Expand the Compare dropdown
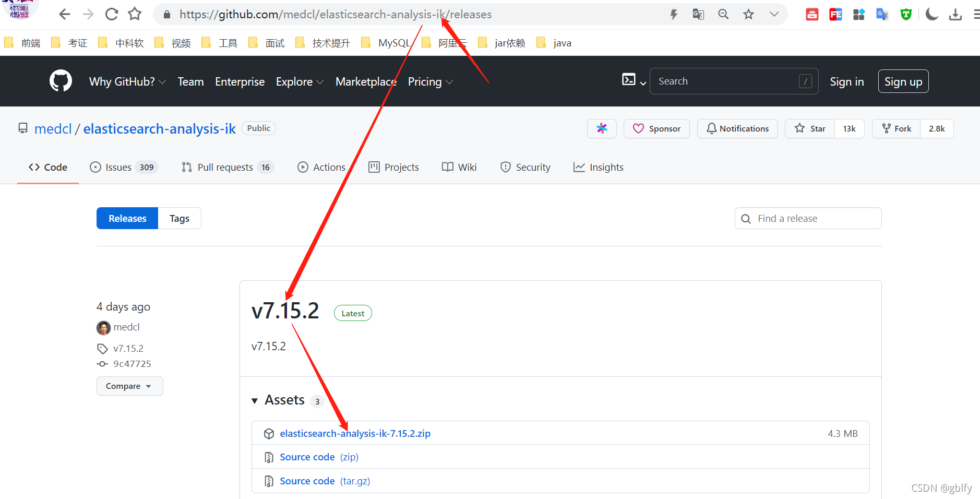This screenshot has height=499, width=980. pyautogui.click(x=129, y=386)
